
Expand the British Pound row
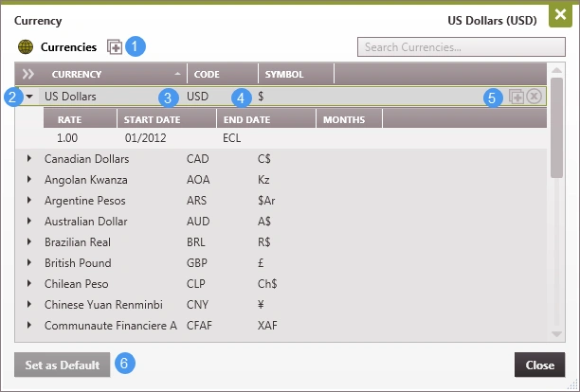coord(29,263)
